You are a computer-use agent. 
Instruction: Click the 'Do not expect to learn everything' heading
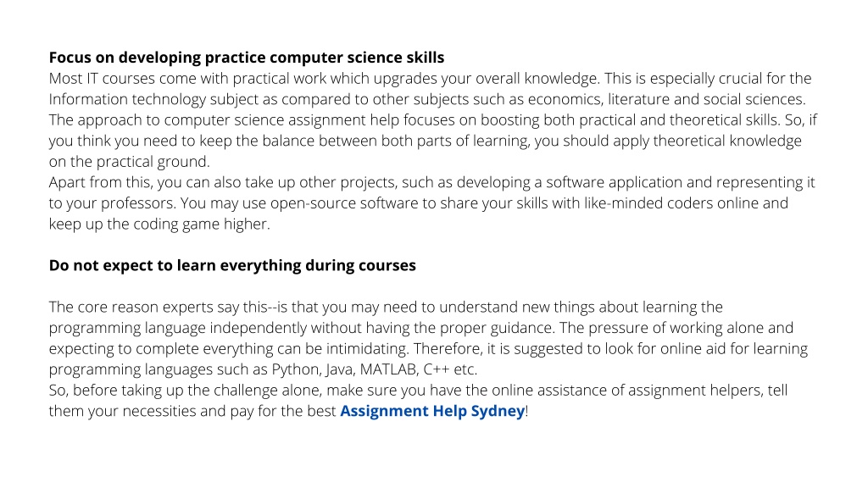click(232, 265)
